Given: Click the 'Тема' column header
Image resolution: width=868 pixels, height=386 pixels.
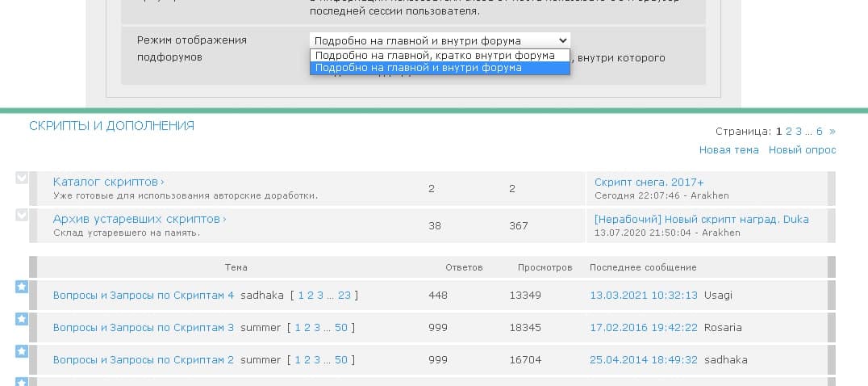Looking at the screenshot, I should coord(236,267).
